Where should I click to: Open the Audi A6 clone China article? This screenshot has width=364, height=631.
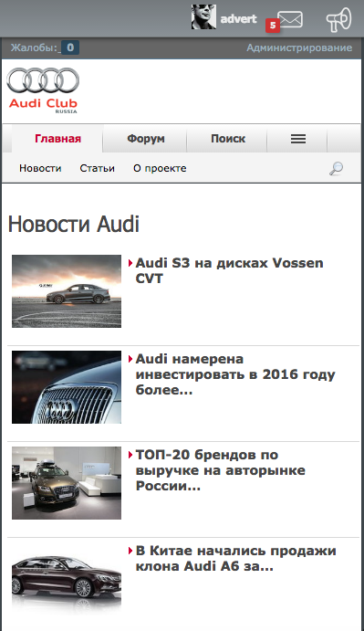pyautogui.click(x=235, y=559)
